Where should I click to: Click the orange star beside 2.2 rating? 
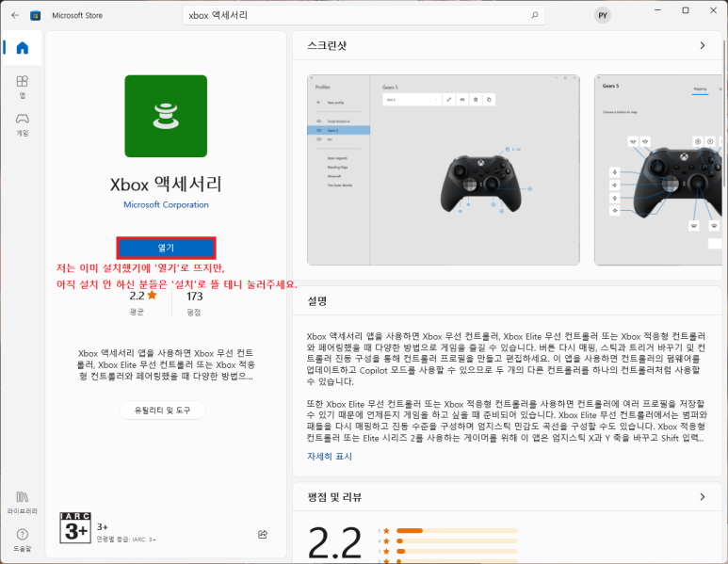coord(152,295)
